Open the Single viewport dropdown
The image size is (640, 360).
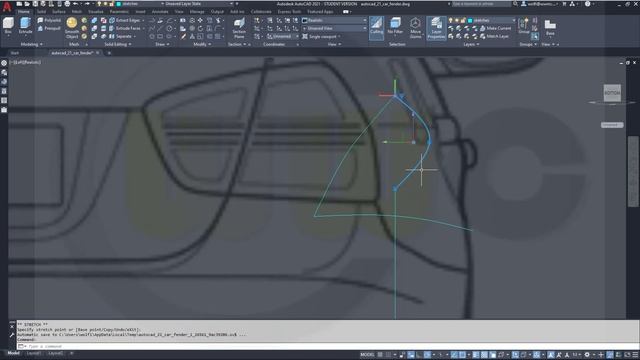tap(322, 36)
